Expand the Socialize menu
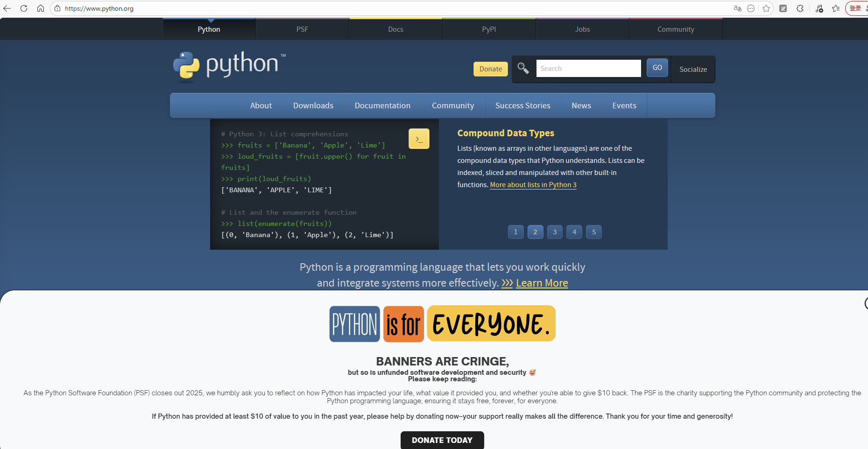Viewport: 868px width, 449px height. [x=693, y=69]
